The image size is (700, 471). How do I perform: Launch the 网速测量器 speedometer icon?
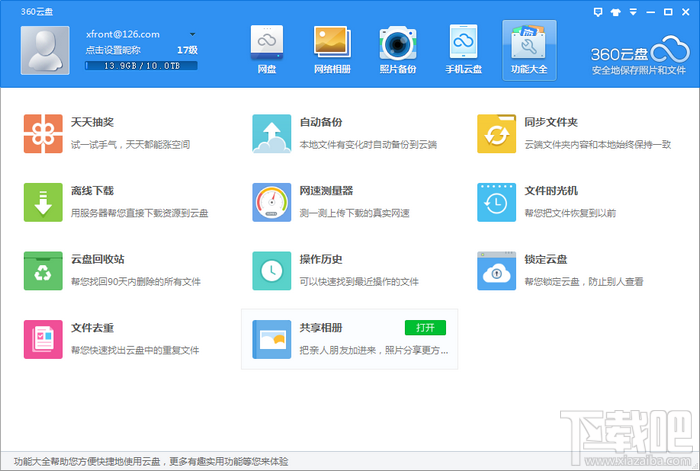[271, 202]
